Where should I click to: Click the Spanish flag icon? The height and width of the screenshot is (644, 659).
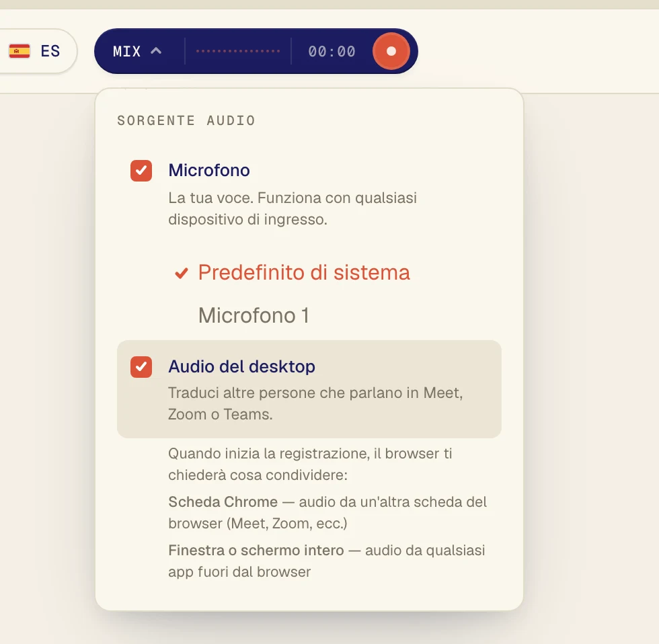pos(20,51)
